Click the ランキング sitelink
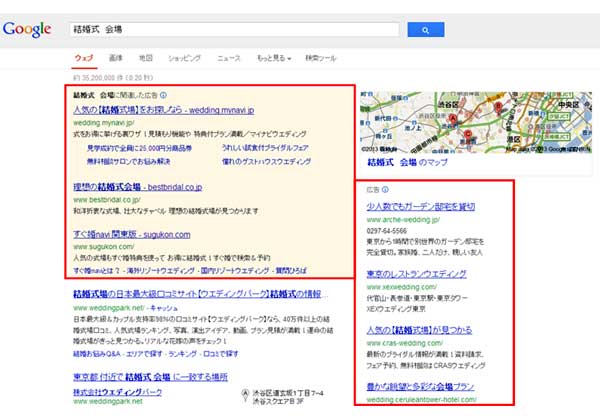Image resolution: width=600 pixels, height=420 pixels. (183, 354)
